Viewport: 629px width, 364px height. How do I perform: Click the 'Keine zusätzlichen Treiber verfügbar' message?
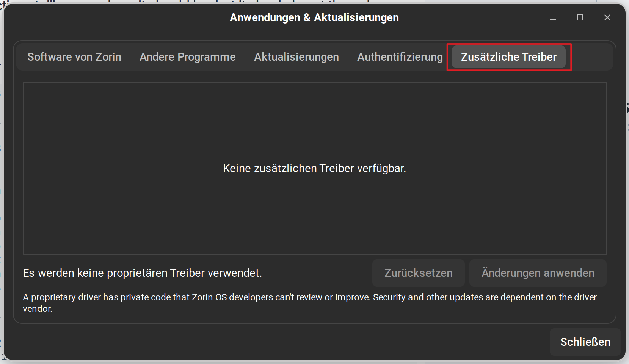pyautogui.click(x=314, y=168)
